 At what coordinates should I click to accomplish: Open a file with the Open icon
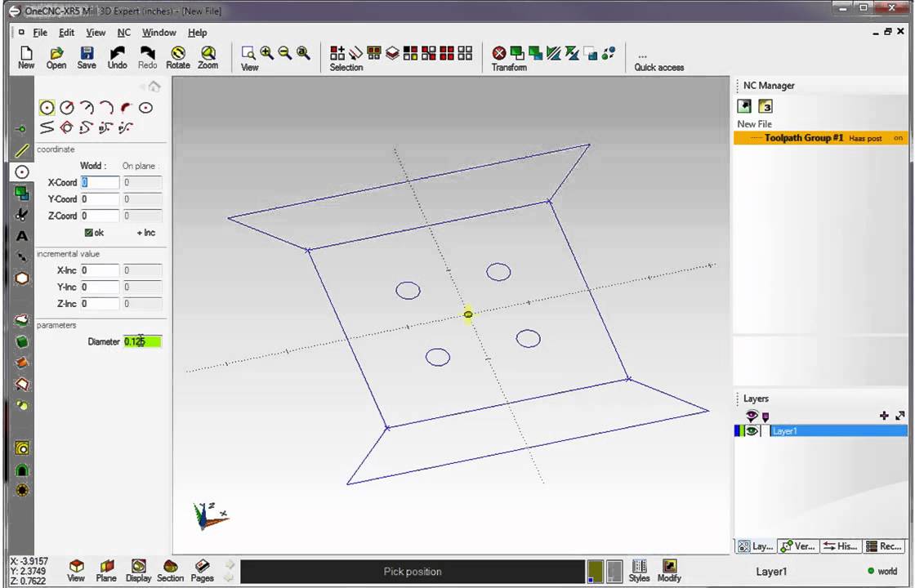[56, 58]
